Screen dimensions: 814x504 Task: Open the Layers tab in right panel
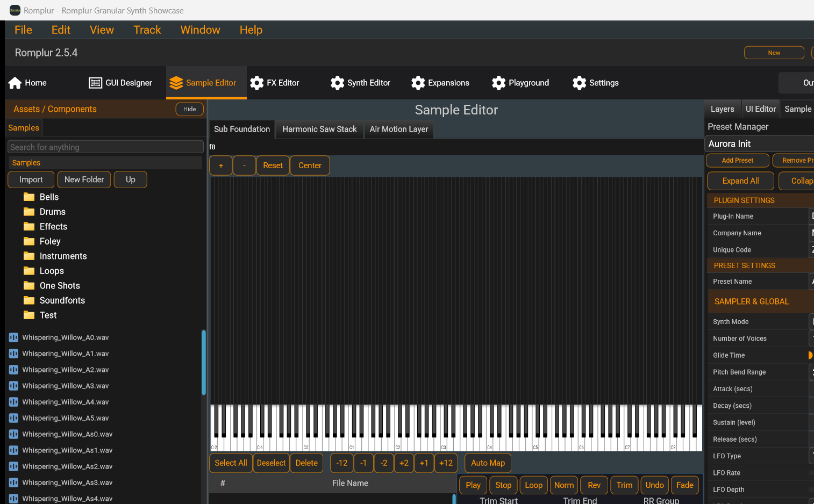pyautogui.click(x=722, y=109)
